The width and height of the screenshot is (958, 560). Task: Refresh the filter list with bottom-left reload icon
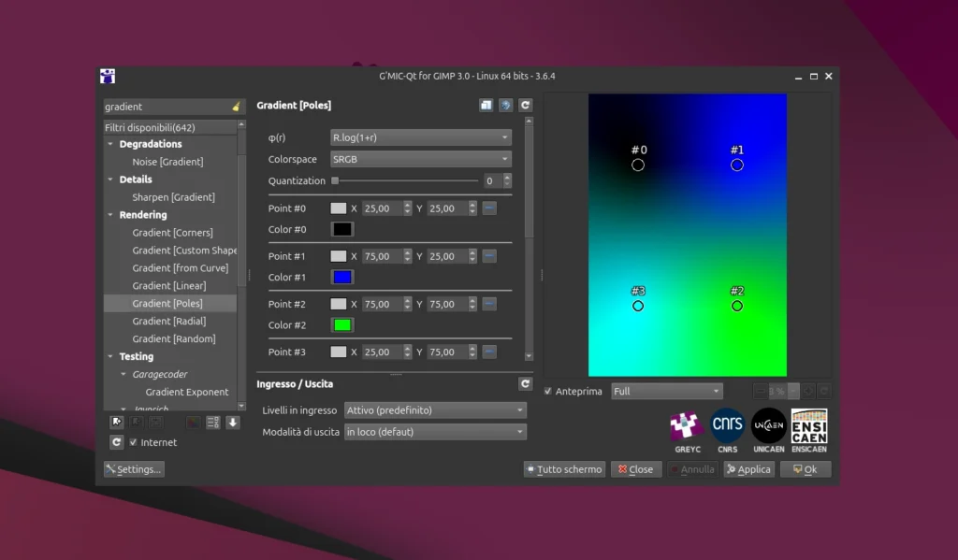click(x=116, y=441)
